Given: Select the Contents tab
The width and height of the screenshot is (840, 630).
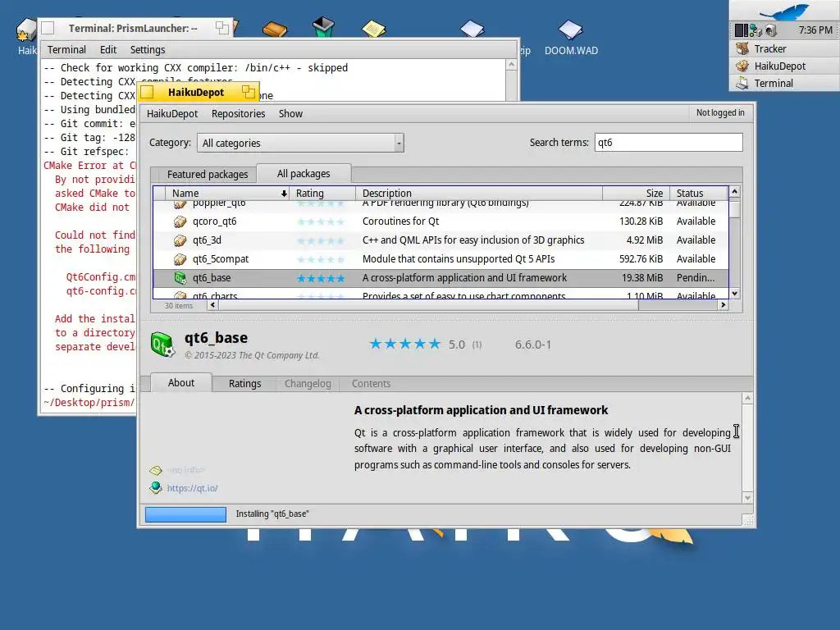Looking at the screenshot, I should click(372, 384).
